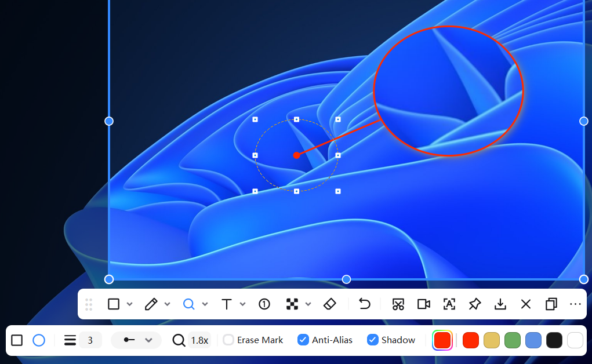
Task: Pin the screenshot to screen
Action: point(474,304)
